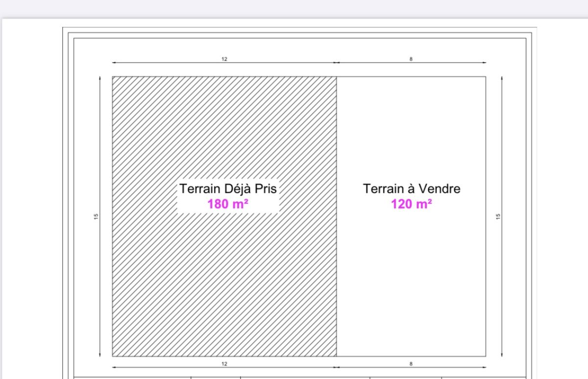Click the top "8" dimension value
The image size is (588, 379).
[411, 59]
